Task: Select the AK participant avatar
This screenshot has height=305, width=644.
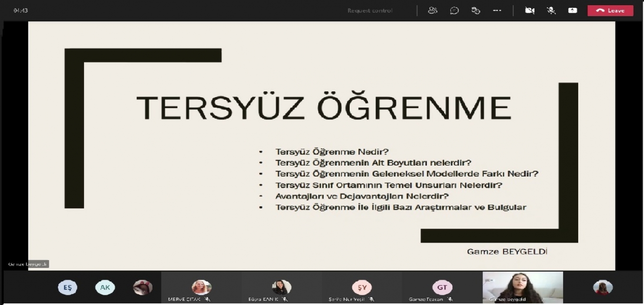Action: (x=105, y=287)
